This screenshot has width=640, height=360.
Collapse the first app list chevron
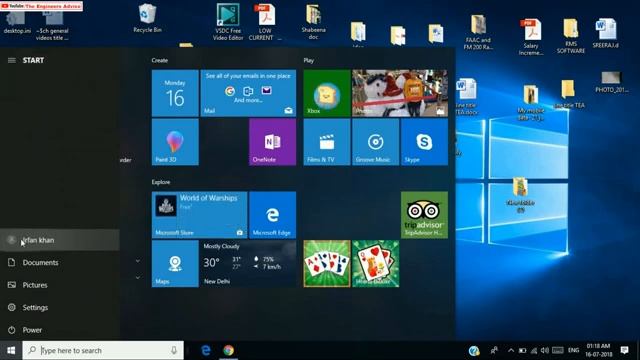coord(138,261)
